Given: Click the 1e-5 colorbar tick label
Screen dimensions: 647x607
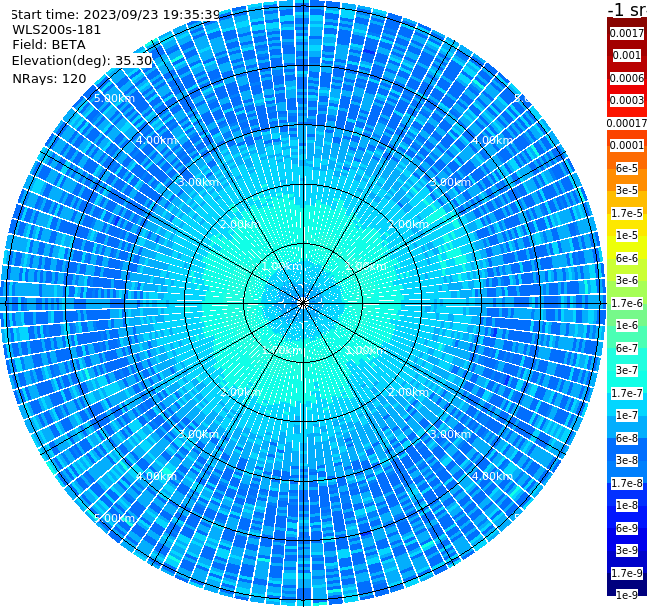Looking at the screenshot, I should pos(627,235).
